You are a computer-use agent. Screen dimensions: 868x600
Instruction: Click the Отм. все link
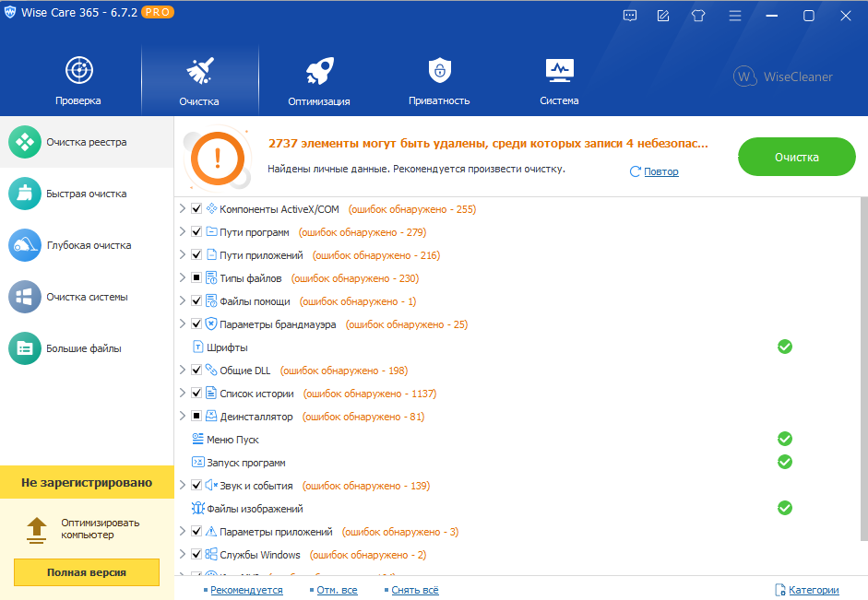(337, 590)
